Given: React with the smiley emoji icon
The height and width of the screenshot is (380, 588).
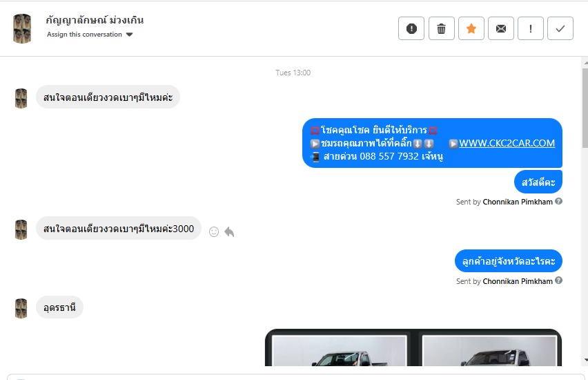Looking at the screenshot, I should point(214,231).
